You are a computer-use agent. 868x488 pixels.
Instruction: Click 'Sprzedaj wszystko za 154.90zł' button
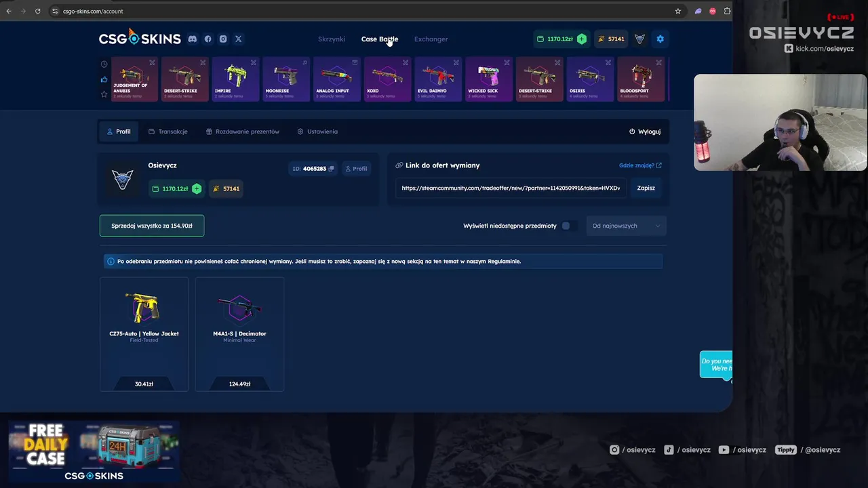click(x=152, y=226)
